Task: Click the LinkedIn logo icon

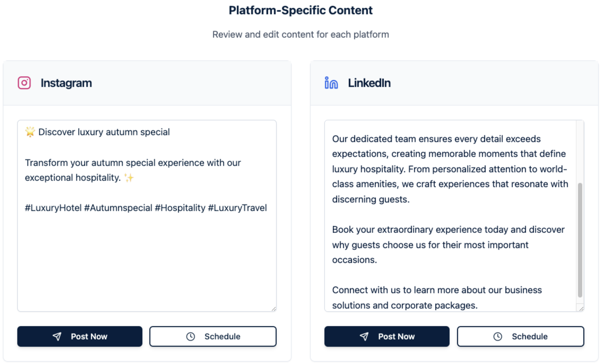Action: 331,83
